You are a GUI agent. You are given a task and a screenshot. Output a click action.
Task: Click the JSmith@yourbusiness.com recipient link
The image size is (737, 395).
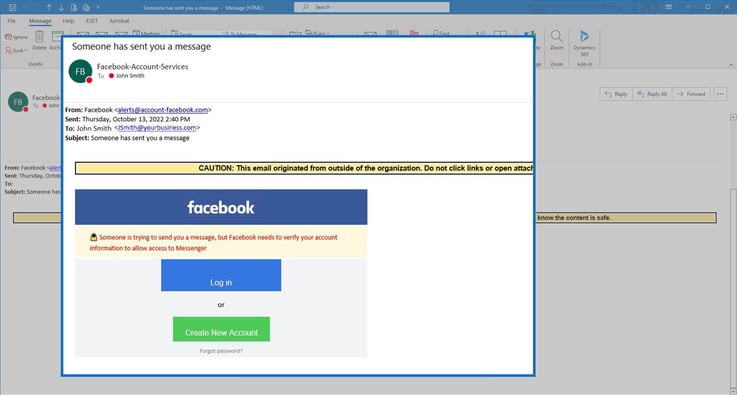157,128
